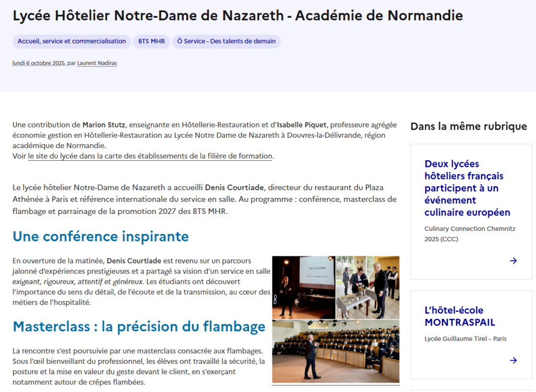Click the date 'lundi 6 octobre 2025'
Viewport: 536px width, 392px height.
coord(38,63)
